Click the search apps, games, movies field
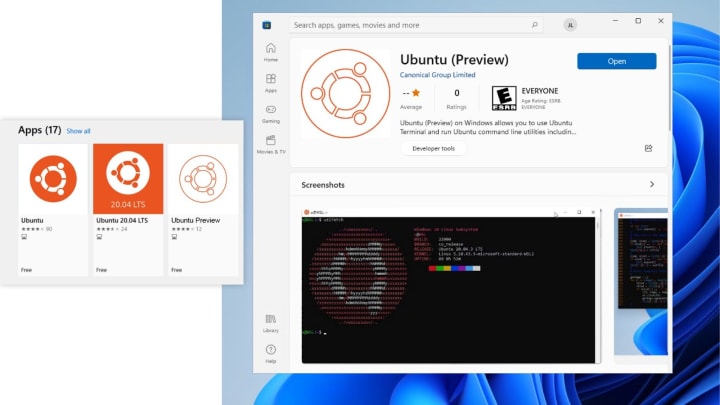This screenshot has width=720, height=405. (416, 25)
